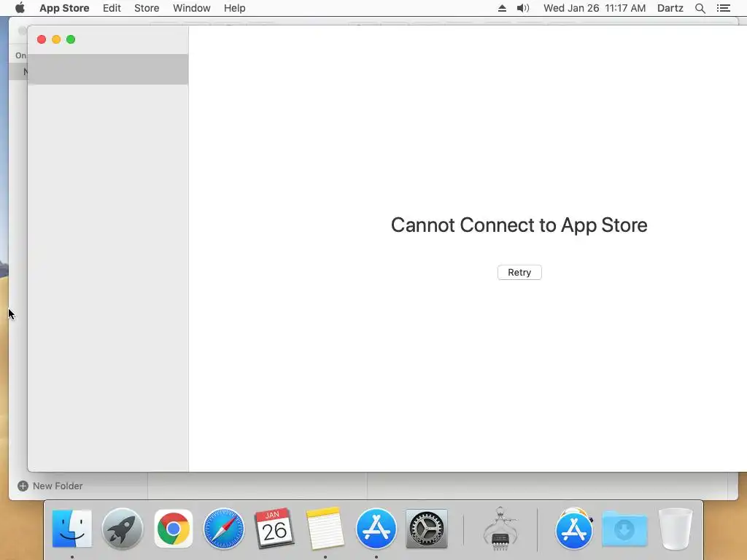Open Finder from the Dock
Viewport: 747px width, 560px height.
(x=72, y=529)
